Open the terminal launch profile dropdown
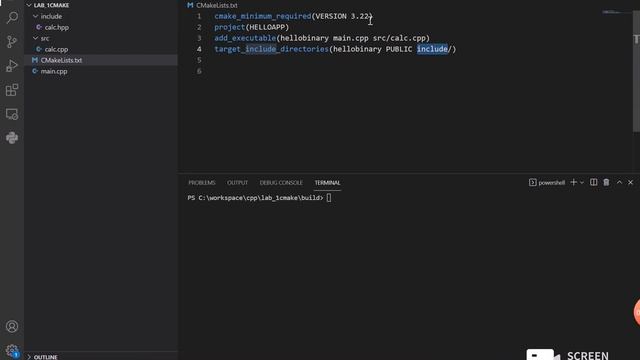 point(582,182)
